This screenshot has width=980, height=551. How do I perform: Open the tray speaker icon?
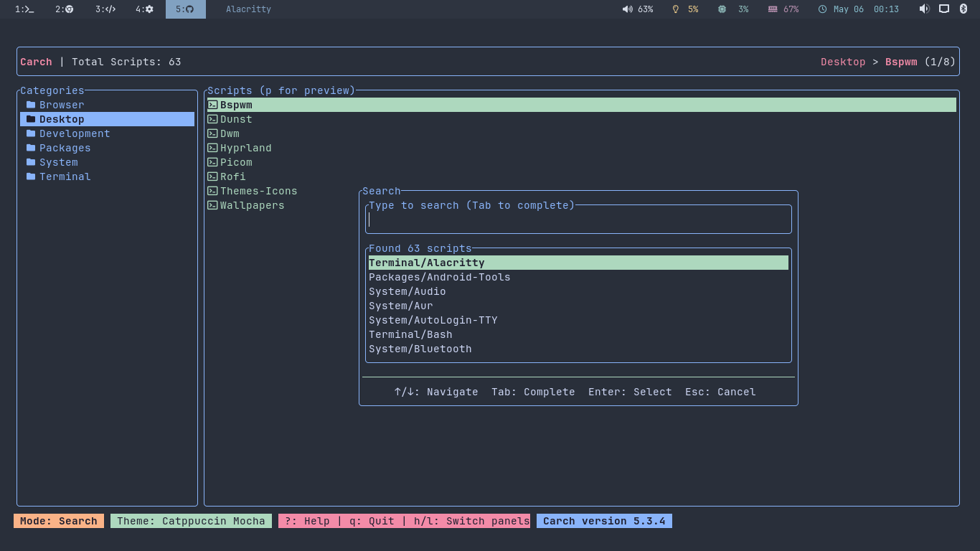pyautogui.click(x=924, y=9)
